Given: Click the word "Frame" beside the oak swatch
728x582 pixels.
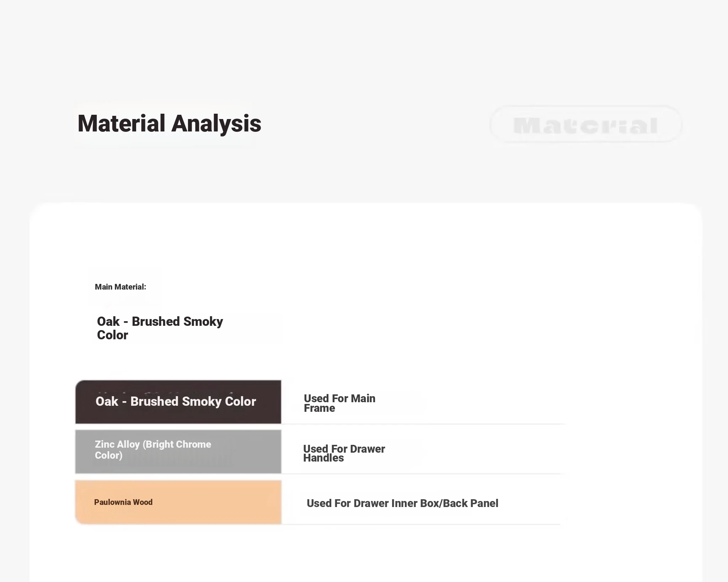Looking at the screenshot, I should tap(319, 408).
